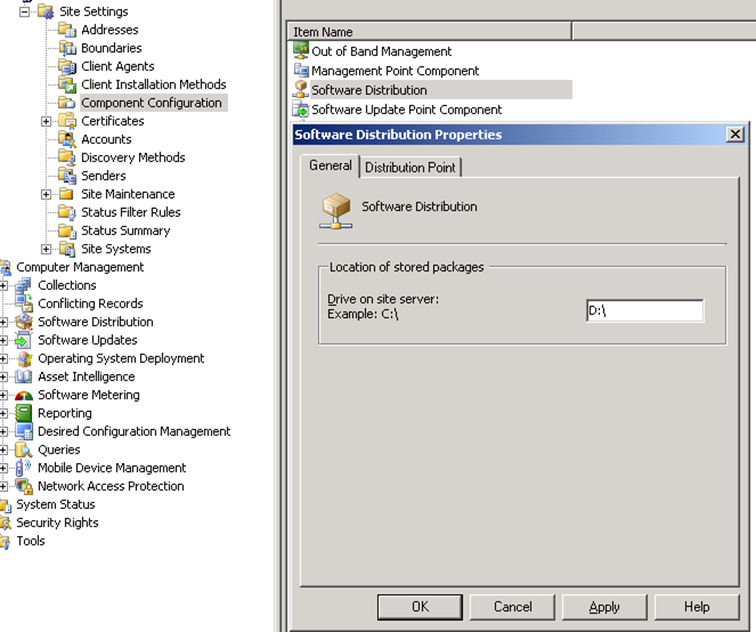Expand the Software Distribution tree node

[x=2, y=322]
